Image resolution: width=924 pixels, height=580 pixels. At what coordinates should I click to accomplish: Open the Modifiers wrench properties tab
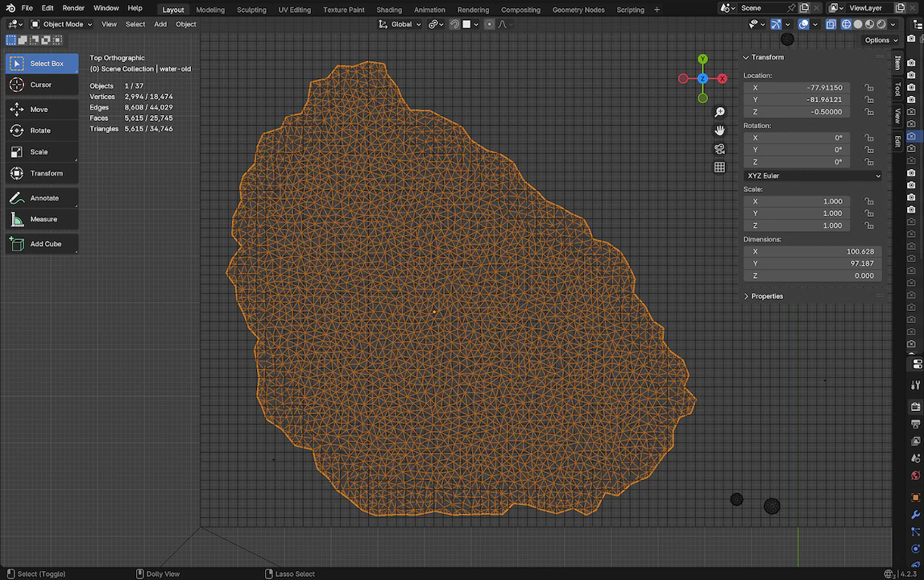coord(915,515)
